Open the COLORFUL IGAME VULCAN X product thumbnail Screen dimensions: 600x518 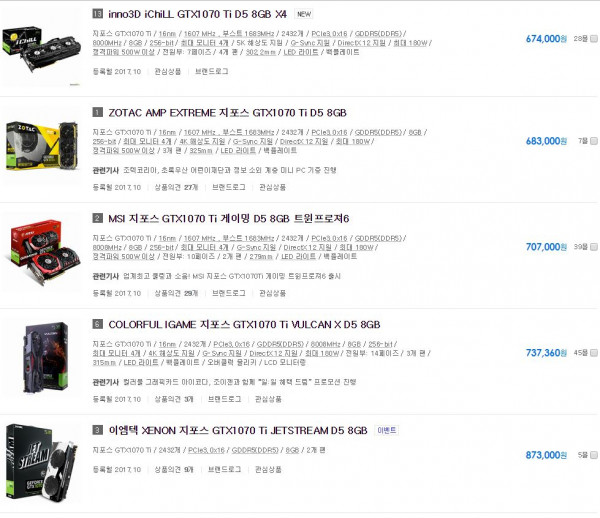pos(46,358)
